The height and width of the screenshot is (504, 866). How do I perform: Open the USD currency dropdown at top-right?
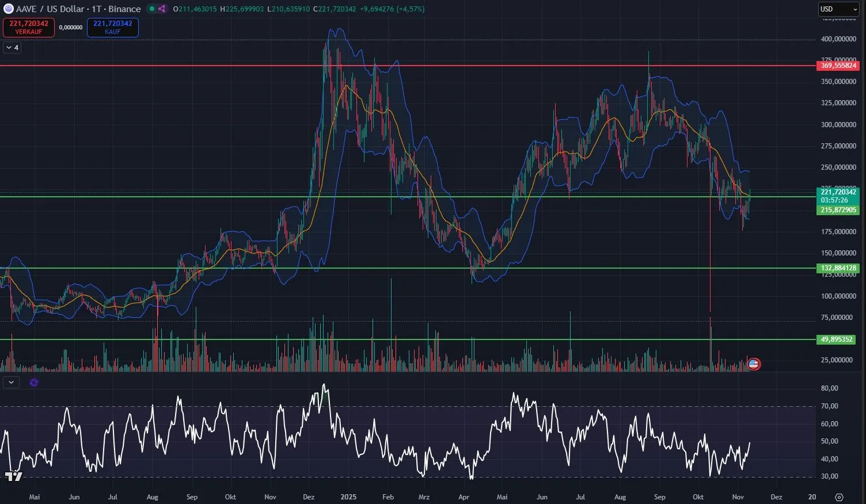[x=838, y=9]
